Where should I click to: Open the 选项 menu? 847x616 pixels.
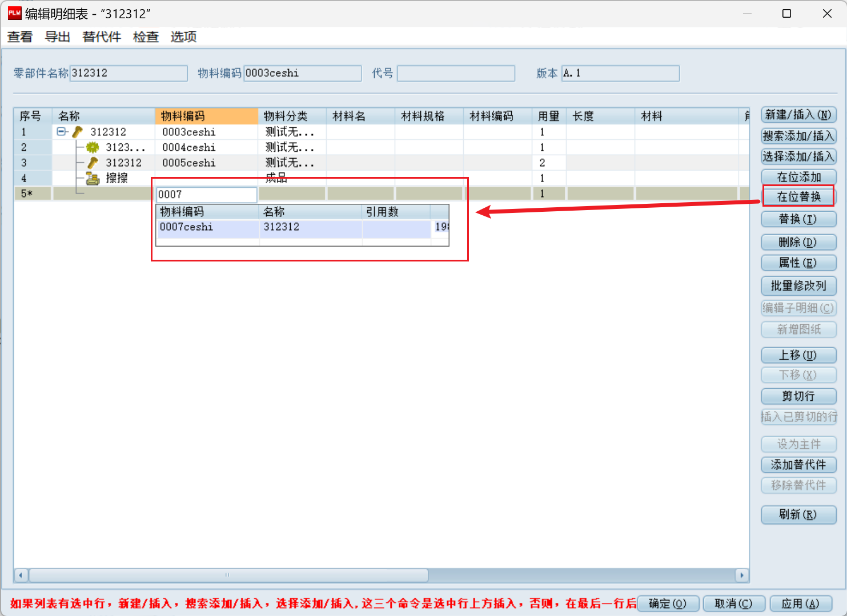point(183,37)
